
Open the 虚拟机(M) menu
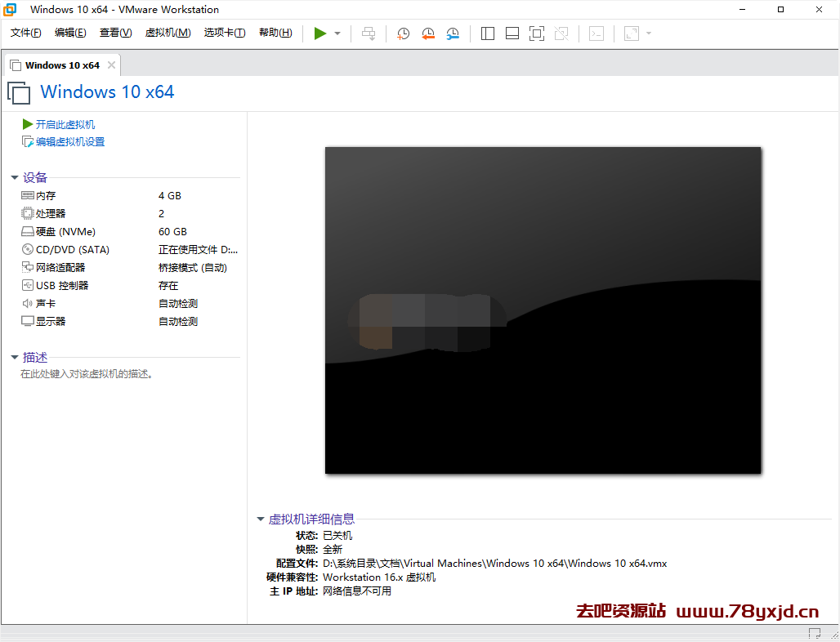tap(168, 33)
